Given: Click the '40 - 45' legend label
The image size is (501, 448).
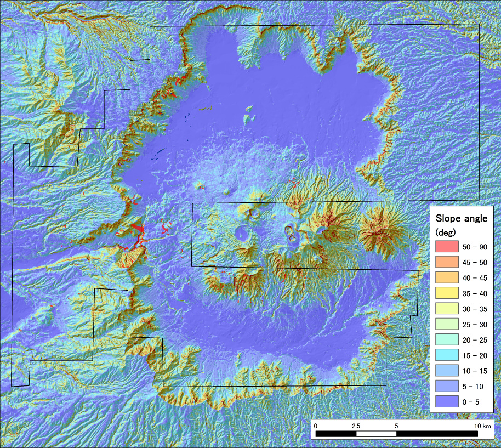Looking at the screenshot, I should [x=475, y=278].
